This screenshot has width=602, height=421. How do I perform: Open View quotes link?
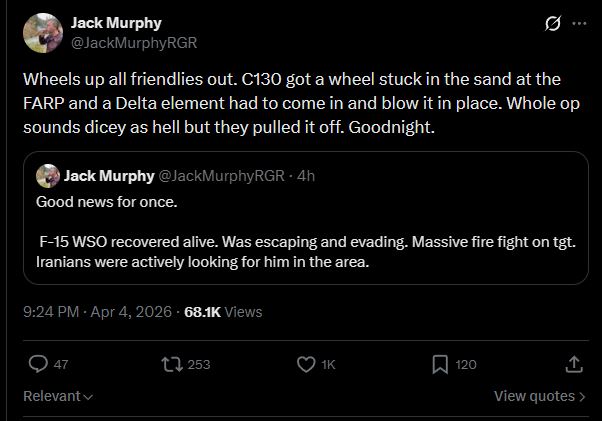(x=540, y=396)
